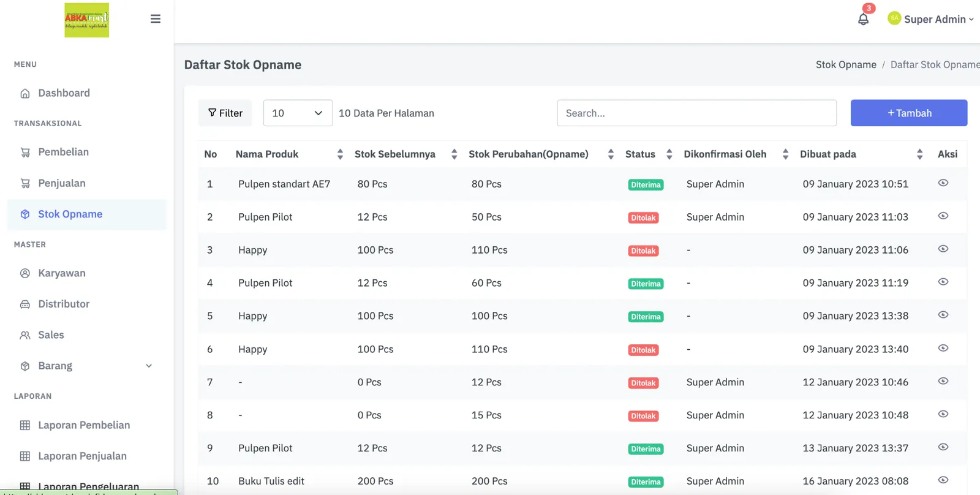Image resolution: width=980 pixels, height=495 pixels.
Task: Open Distributor master page
Action: click(64, 304)
